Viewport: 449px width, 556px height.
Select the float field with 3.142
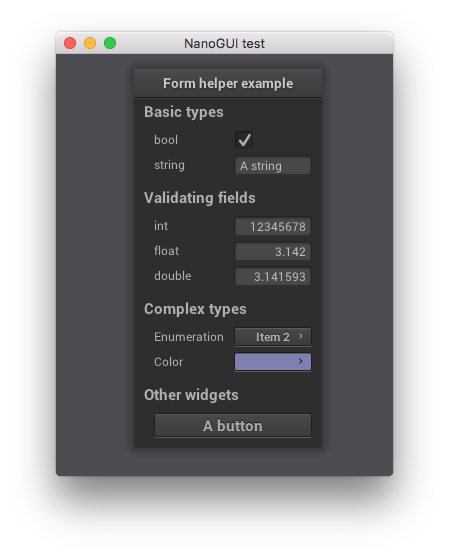point(273,251)
